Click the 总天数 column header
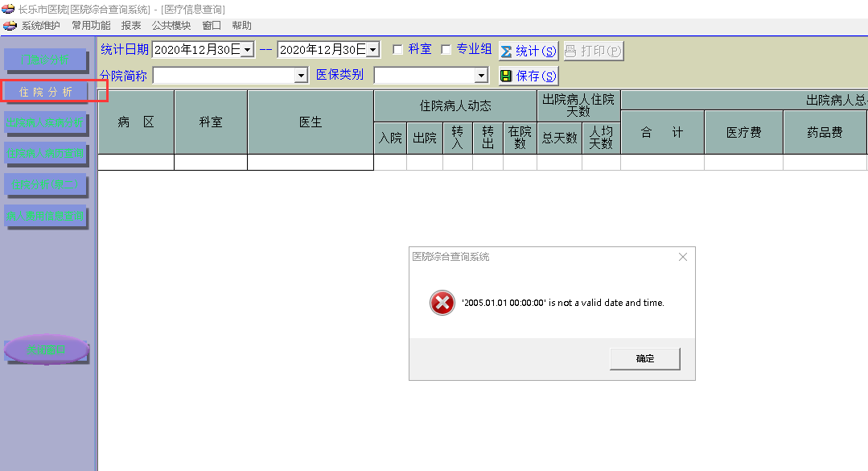 click(560, 138)
